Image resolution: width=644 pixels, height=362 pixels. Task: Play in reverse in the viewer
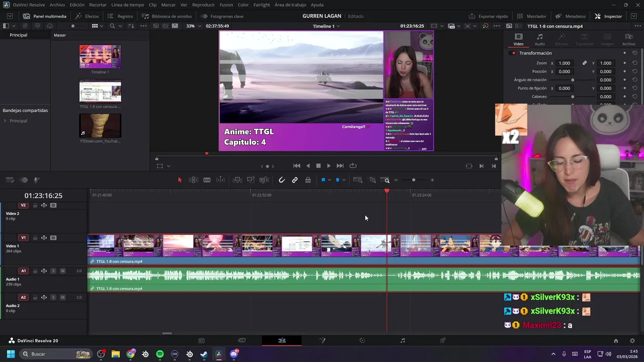[308, 166]
